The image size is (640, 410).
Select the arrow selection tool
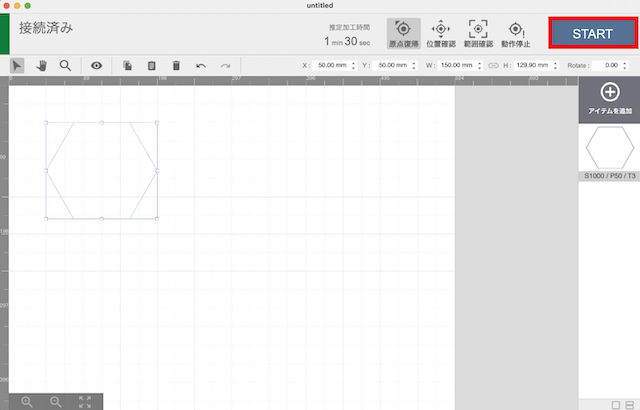pyautogui.click(x=18, y=65)
